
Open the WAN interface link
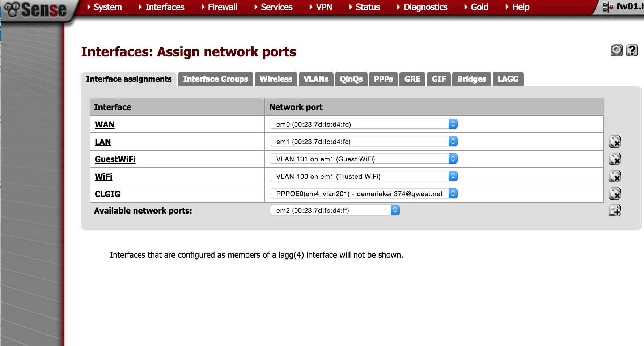[105, 125]
